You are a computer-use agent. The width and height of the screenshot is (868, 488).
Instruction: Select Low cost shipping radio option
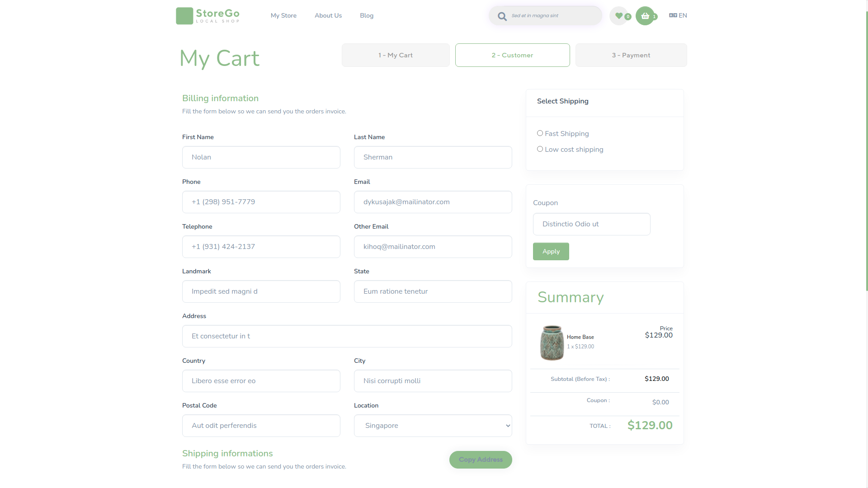point(540,149)
